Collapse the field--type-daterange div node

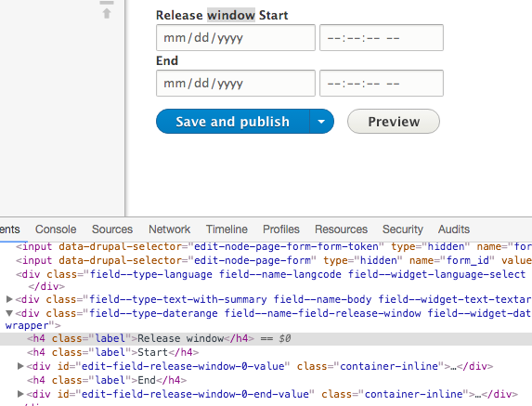[x=9, y=313]
